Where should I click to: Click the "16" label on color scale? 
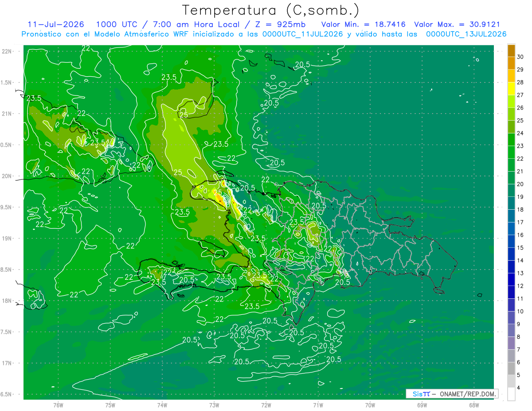[x=520, y=235]
